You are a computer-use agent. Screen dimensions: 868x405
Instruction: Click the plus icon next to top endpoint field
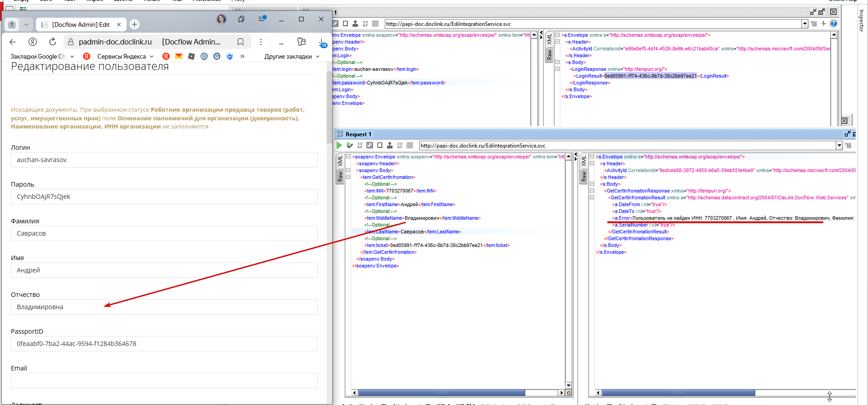coord(824,24)
